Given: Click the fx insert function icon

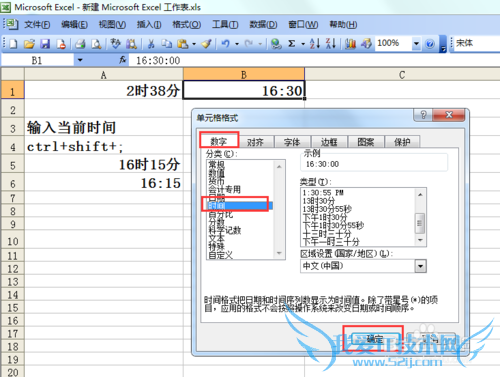Looking at the screenshot, I should [123, 60].
